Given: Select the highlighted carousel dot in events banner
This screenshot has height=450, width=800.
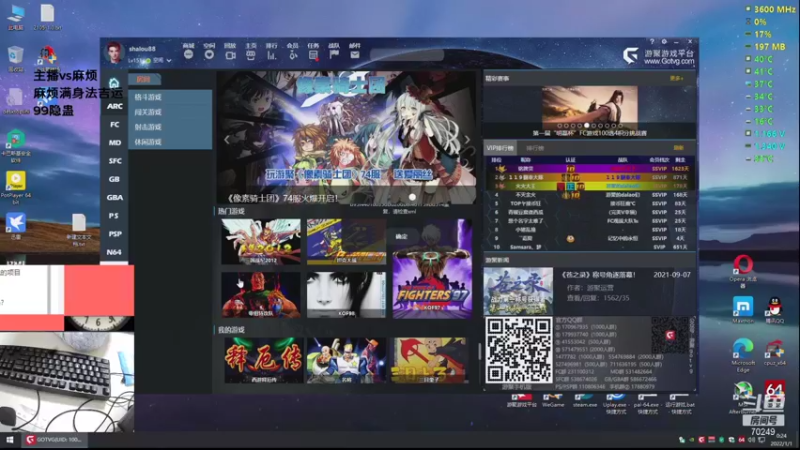Looking at the screenshot, I should point(587,125).
